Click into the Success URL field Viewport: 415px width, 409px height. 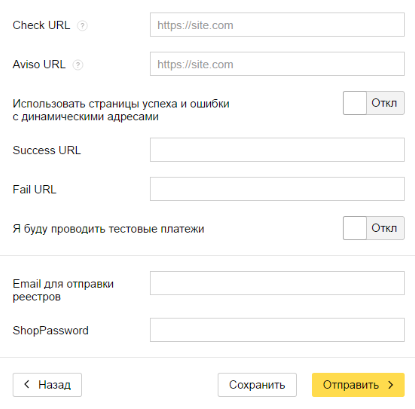(277, 150)
